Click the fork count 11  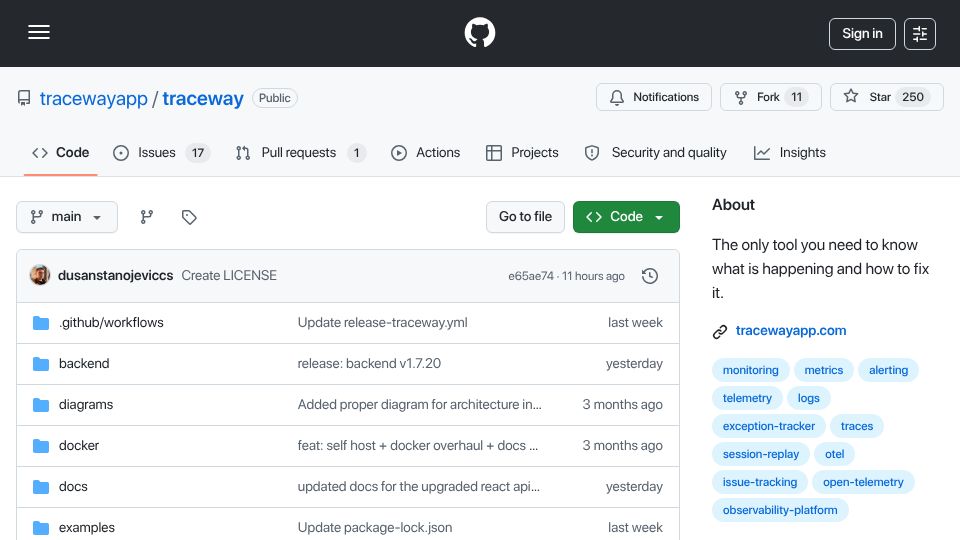(797, 97)
